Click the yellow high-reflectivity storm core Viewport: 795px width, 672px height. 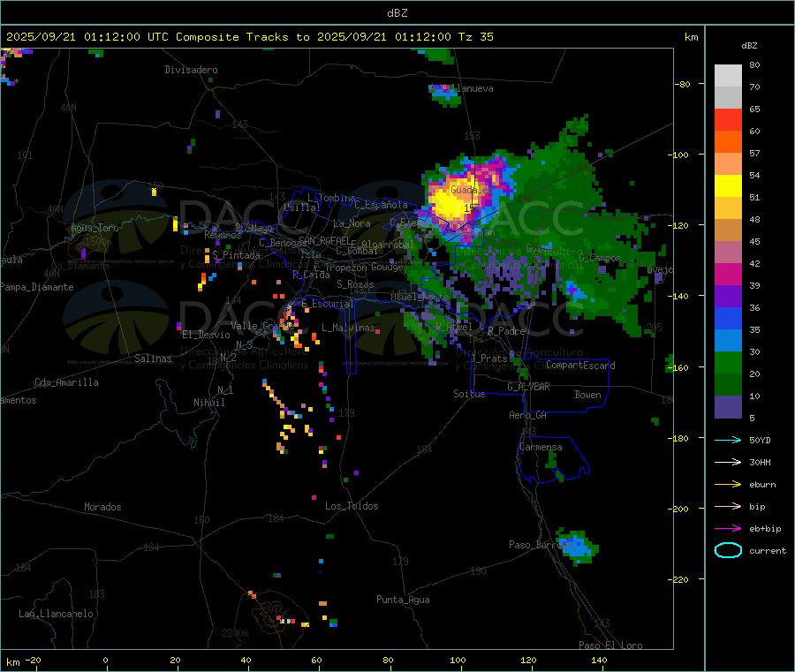pos(450,201)
